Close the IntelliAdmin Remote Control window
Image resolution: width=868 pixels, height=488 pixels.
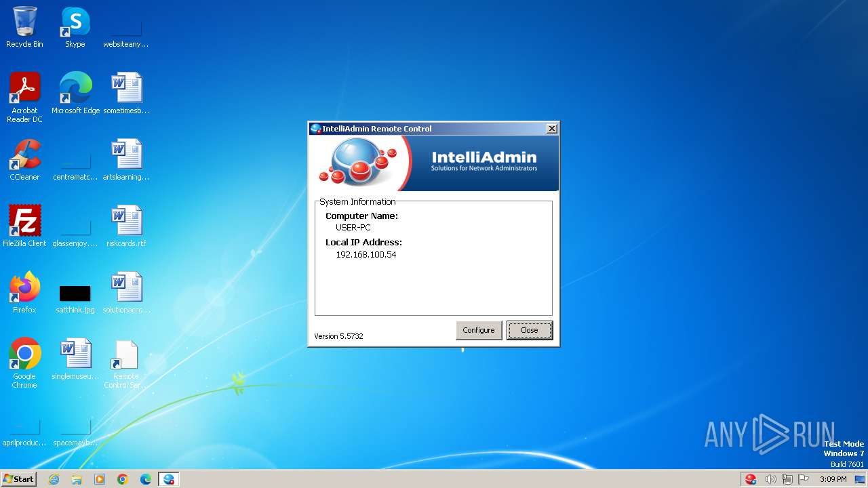point(552,129)
